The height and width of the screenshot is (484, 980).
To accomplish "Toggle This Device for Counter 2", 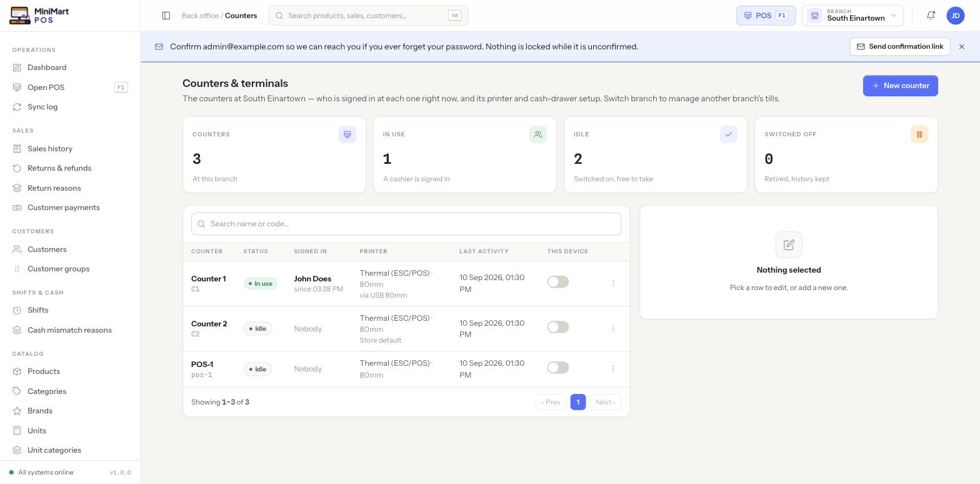I will [558, 327].
